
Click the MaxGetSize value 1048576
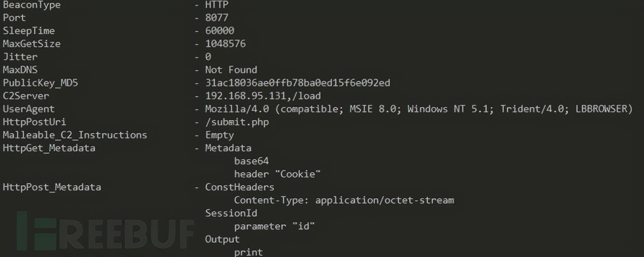click(225, 44)
